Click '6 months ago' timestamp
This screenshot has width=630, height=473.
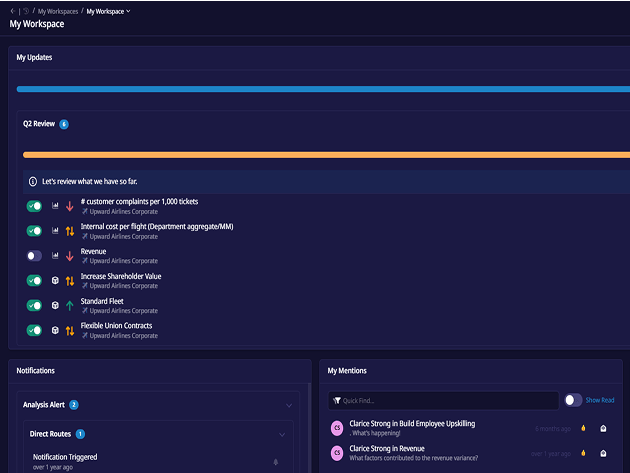(553, 429)
